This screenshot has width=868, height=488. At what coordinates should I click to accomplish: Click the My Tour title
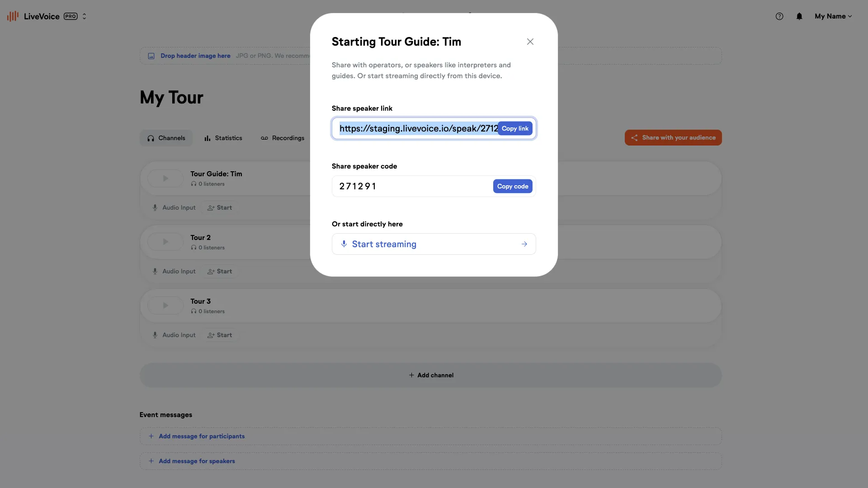tap(171, 98)
